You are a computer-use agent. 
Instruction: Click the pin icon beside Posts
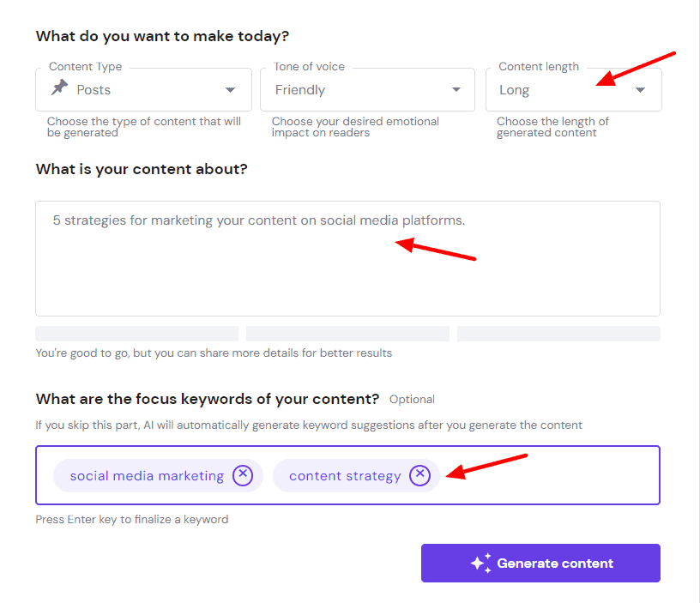[59, 87]
